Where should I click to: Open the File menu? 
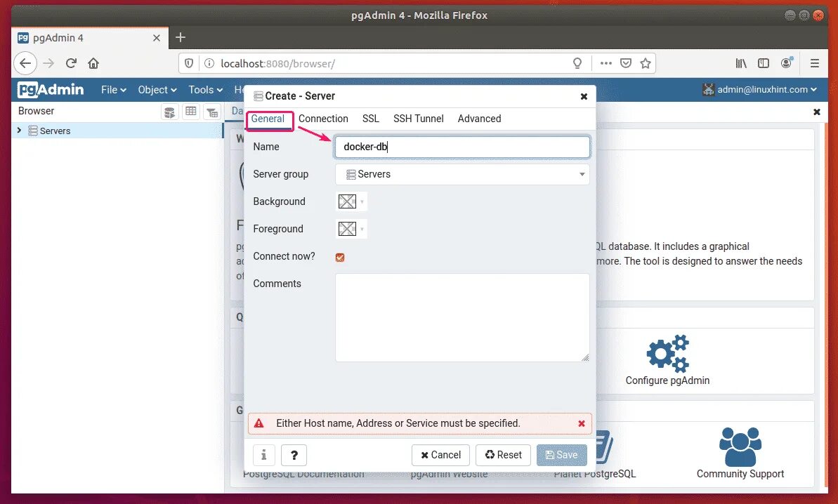[113, 90]
